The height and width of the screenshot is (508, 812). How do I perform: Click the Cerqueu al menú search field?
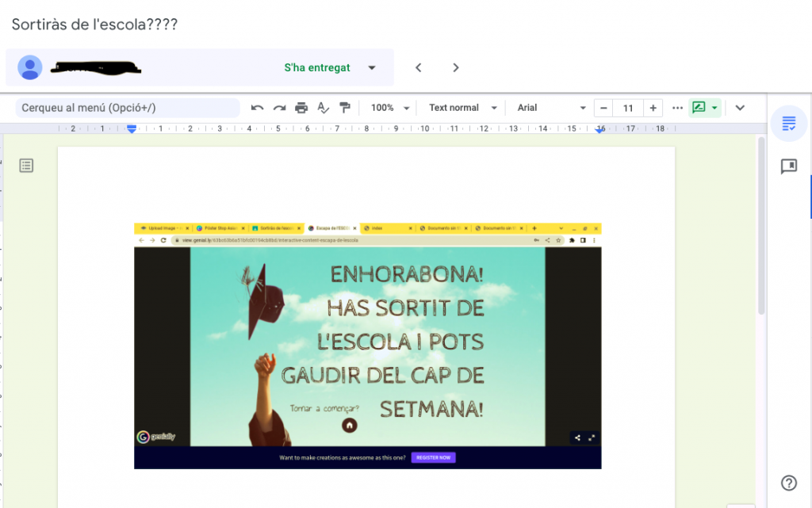[128, 108]
